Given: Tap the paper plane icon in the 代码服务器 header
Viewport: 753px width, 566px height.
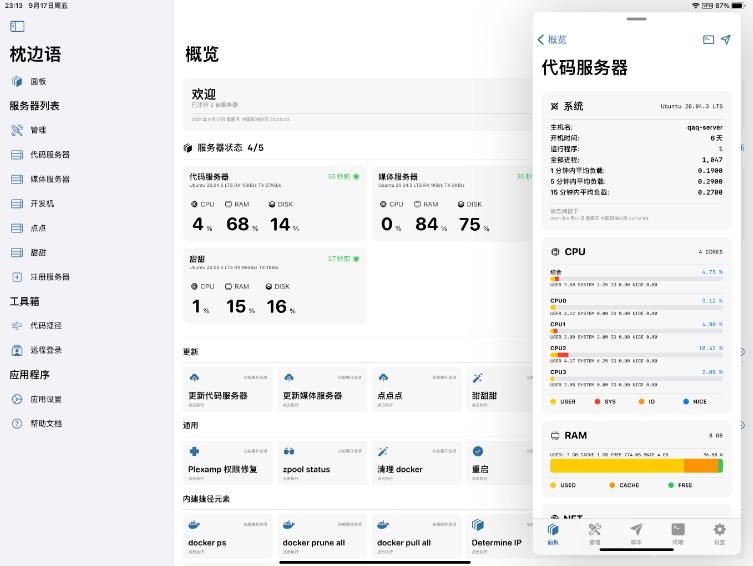Looking at the screenshot, I should (726, 40).
